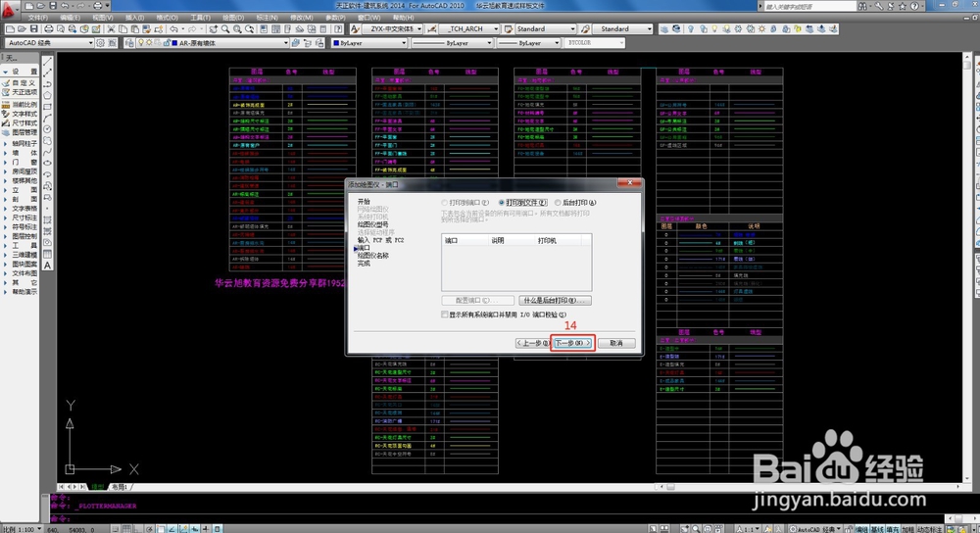This screenshot has width=980, height=533.
Task: Toggle 显示所有系统端口 checkbox
Action: tap(444, 315)
